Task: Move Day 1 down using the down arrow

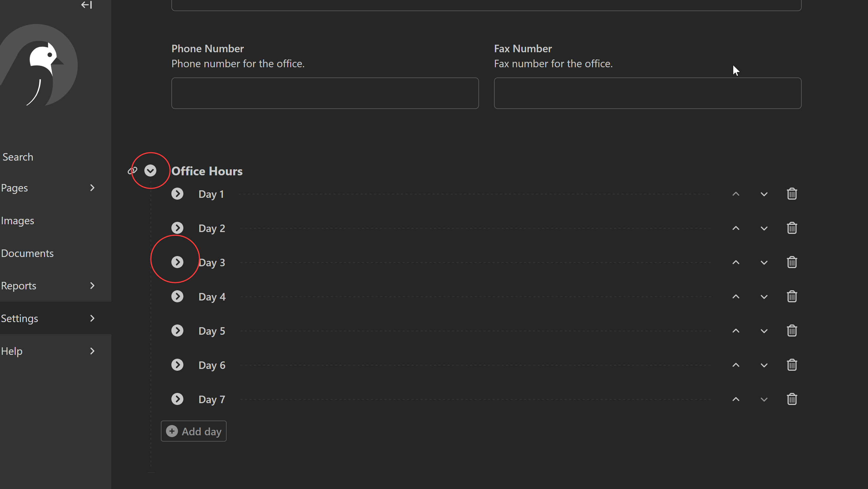Action: point(764,194)
